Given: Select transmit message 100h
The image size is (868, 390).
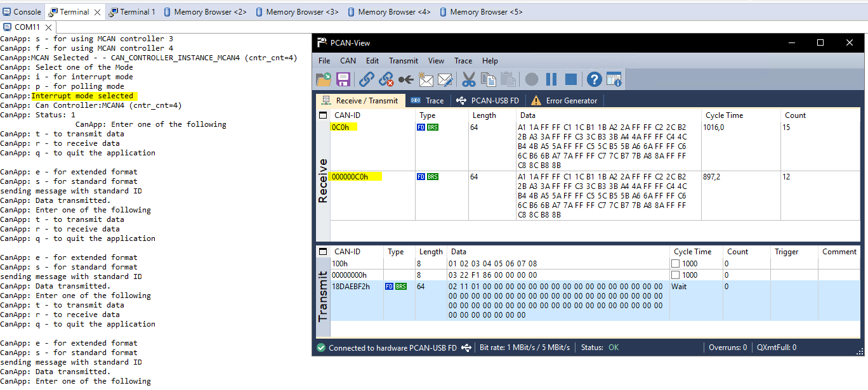Looking at the screenshot, I should click(x=595, y=264).
